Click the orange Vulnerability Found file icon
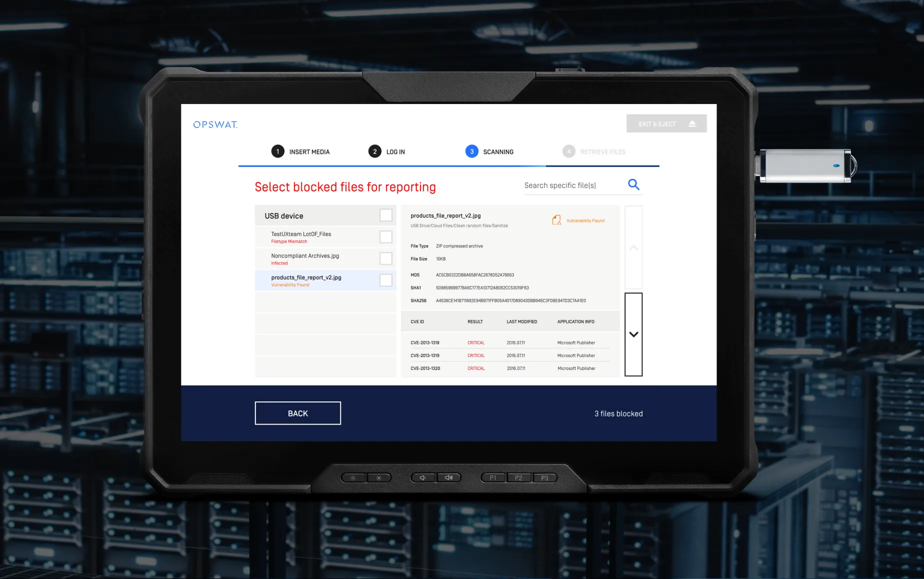Image resolution: width=924 pixels, height=579 pixels. (x=556, y=220)
